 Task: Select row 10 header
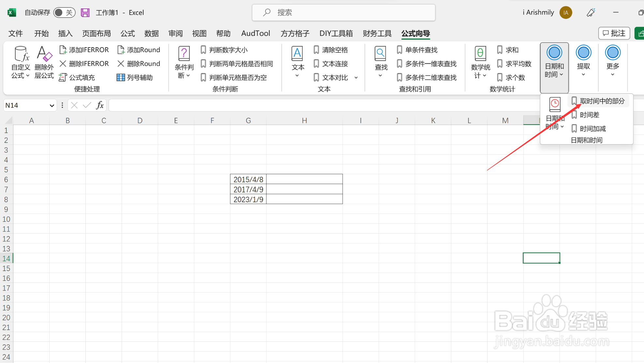[6, 219]
